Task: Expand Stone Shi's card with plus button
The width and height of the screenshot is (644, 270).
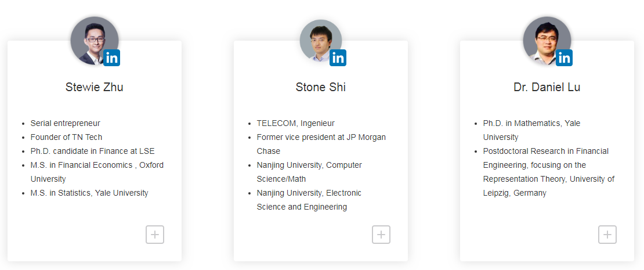Action: tap(381, 235)
